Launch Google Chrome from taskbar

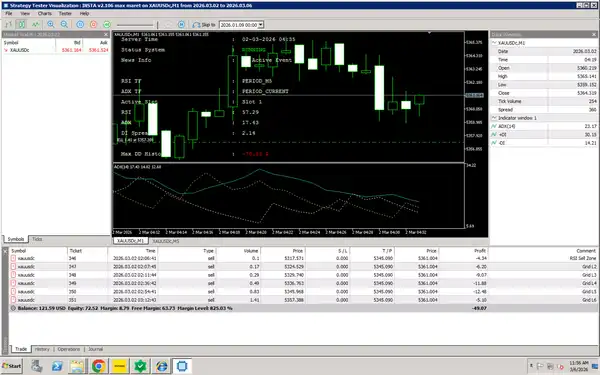[99, 366]
